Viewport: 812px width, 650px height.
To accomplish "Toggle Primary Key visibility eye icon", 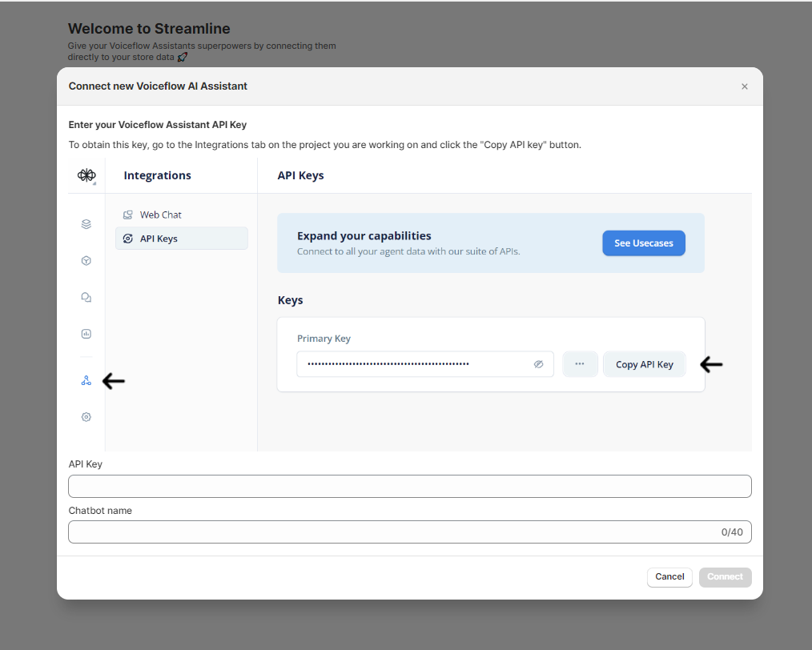I will pyautogui.click(x=539, y=364).
